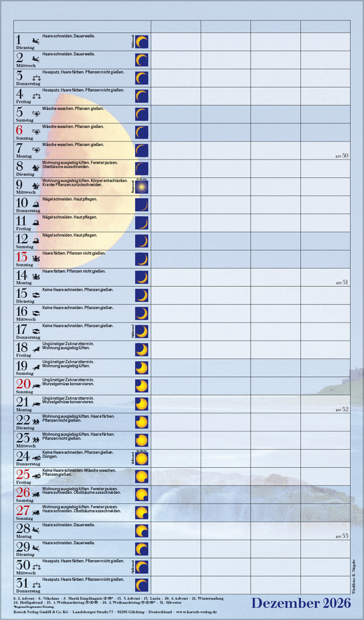The height and width of the screenshot is (620, 364).
Task: Select the "Nägel schneiden. Haut pflegen." text on December 10
Action: [69, 199]
